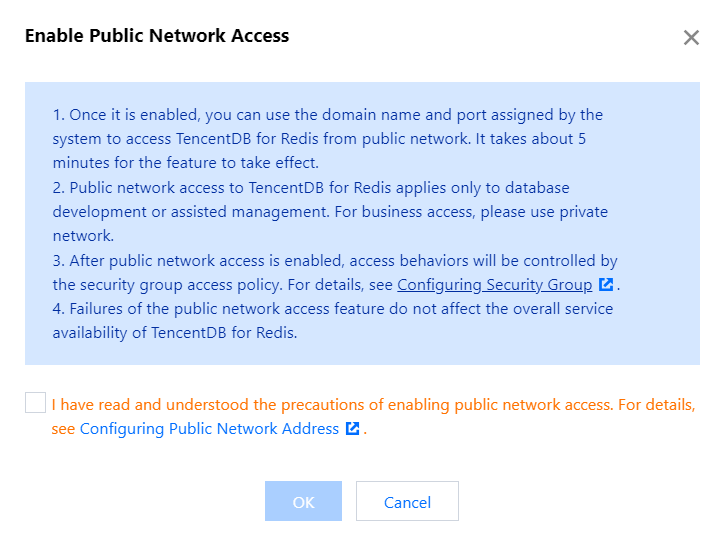Open the Configuring Public Network Address link
727x538 pixels.
click(x=209, y=429)
